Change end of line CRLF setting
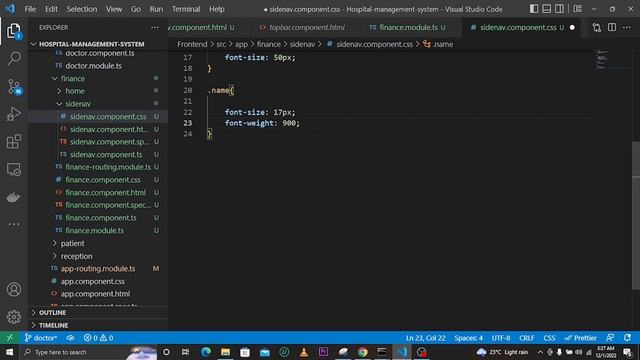 pos(527,338)
